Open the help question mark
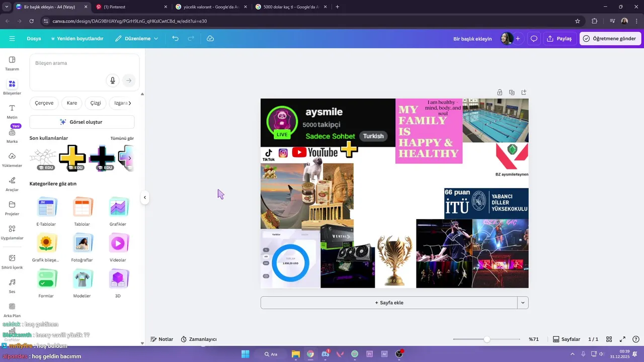 pos(636,339)
